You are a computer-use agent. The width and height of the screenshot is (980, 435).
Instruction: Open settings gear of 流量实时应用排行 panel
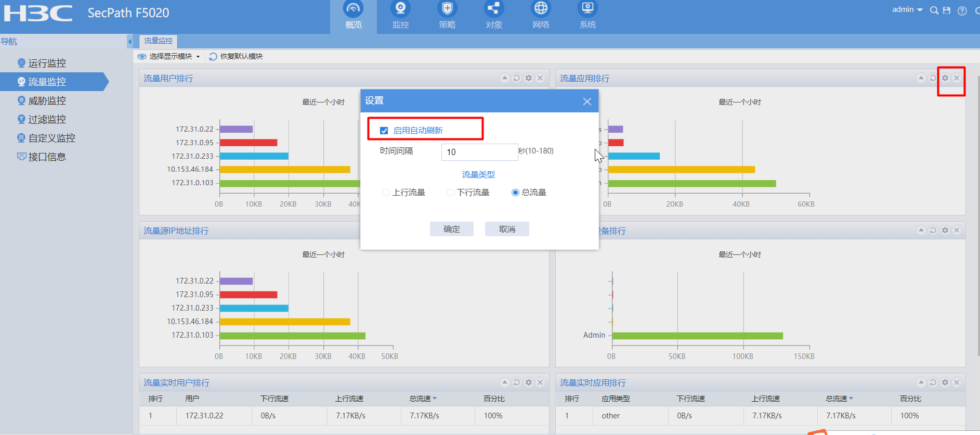945,382
